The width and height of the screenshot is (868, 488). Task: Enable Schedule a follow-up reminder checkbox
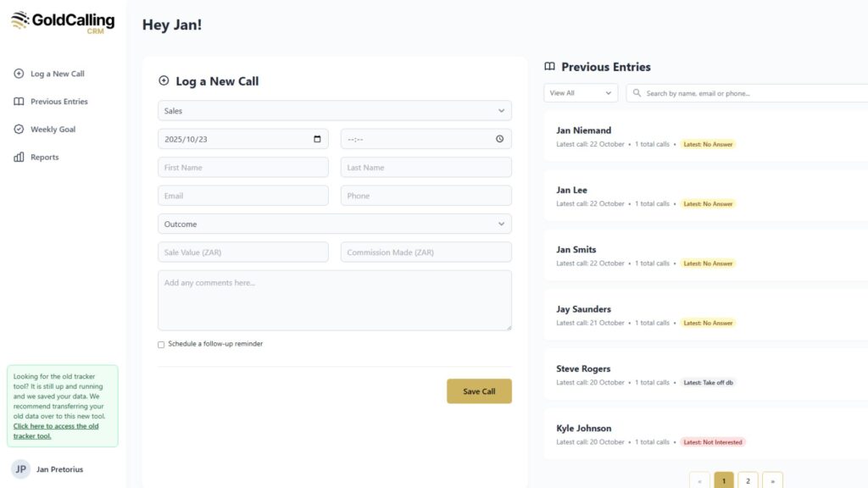tap(161, 345)
